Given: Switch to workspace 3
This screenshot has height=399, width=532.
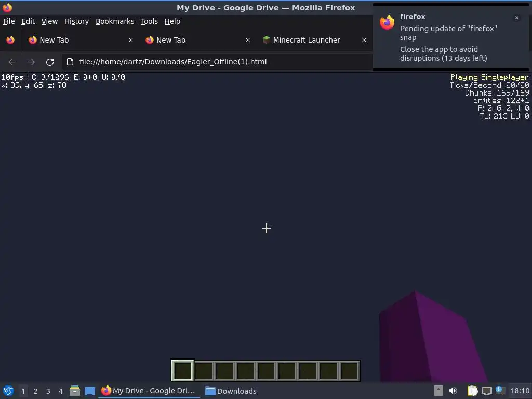Looking at the screenshot, I should (x=48, y=391).
